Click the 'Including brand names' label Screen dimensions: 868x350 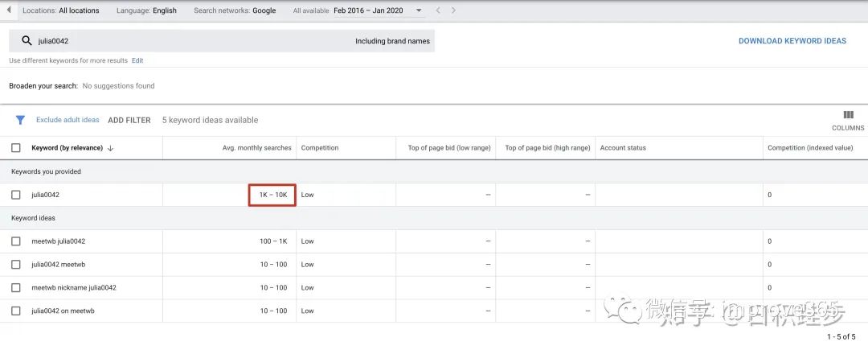392,41
